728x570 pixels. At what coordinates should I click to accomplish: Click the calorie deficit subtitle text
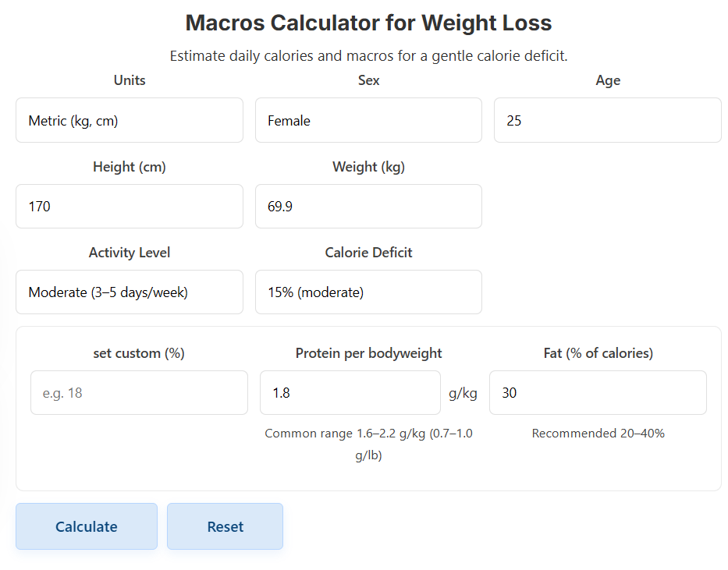pos(368,55)
